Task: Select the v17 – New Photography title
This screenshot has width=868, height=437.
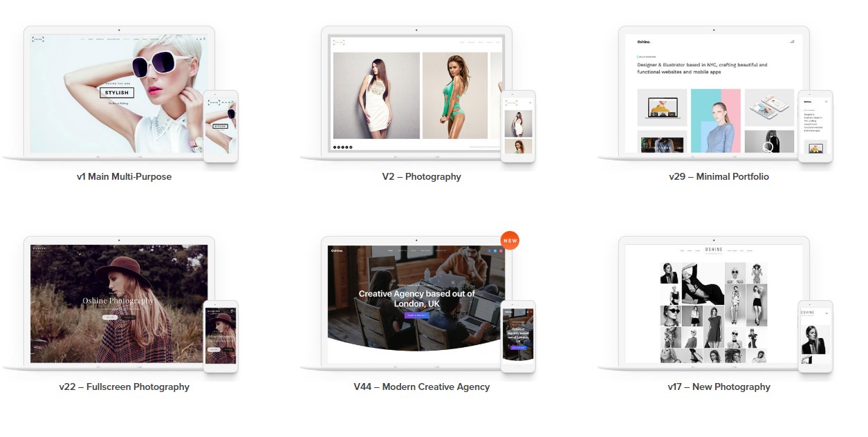Action: coord(719,387)
